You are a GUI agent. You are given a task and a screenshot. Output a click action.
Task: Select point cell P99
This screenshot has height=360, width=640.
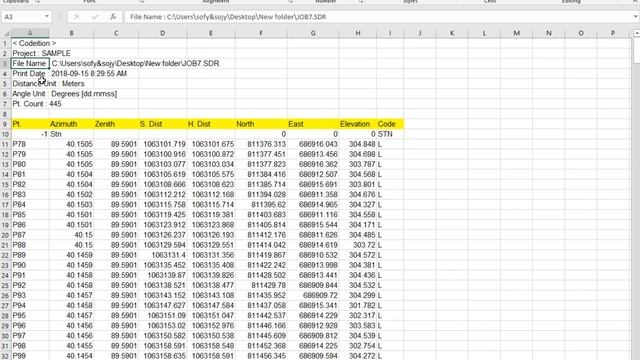(30, 356)
